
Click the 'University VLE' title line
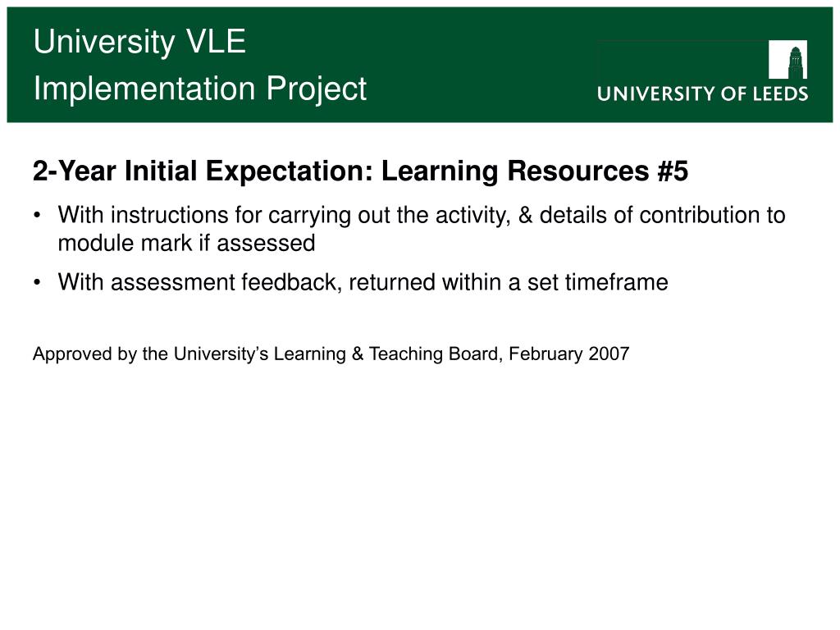[x=139, y=41]
